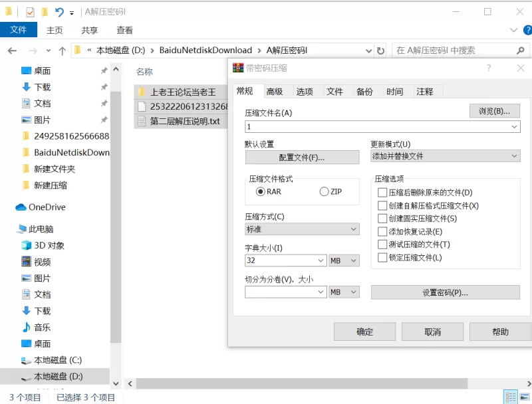Enable 测试压缩的文件(T)

[x=382, y=245]
